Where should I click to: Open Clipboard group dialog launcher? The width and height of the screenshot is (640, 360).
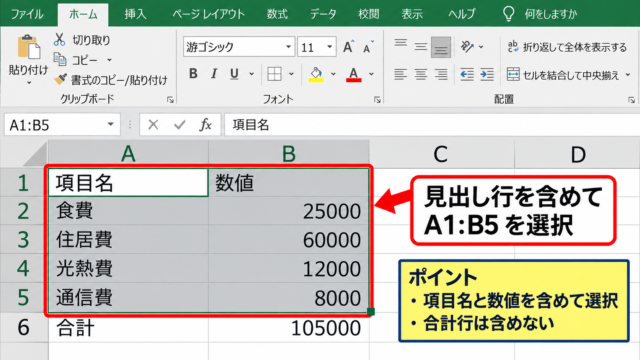tap(170, 99)
